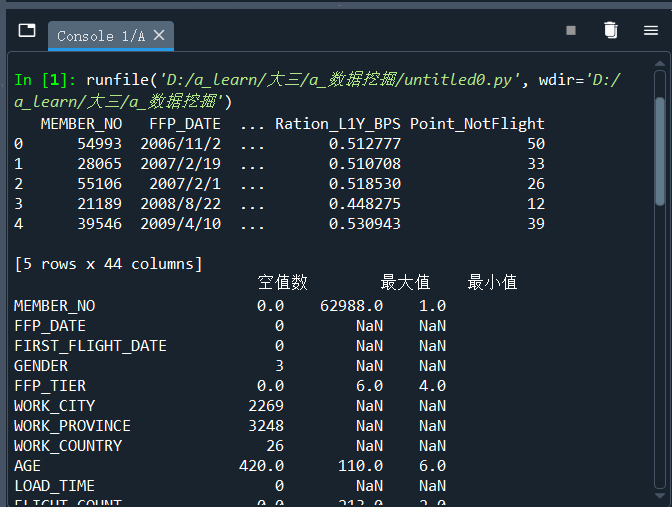Click the date 2009/4/10
Image resolution: width=672 pixels, height=507 pixels.
[x=180, y=224]
